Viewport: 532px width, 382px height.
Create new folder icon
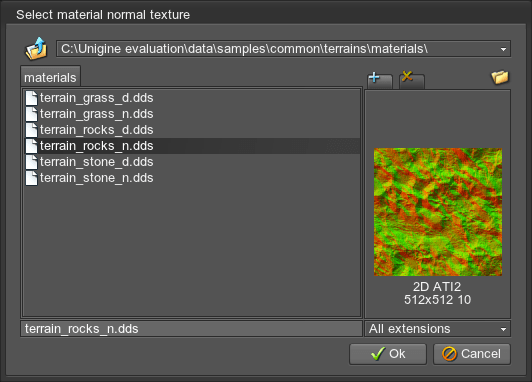500,77
